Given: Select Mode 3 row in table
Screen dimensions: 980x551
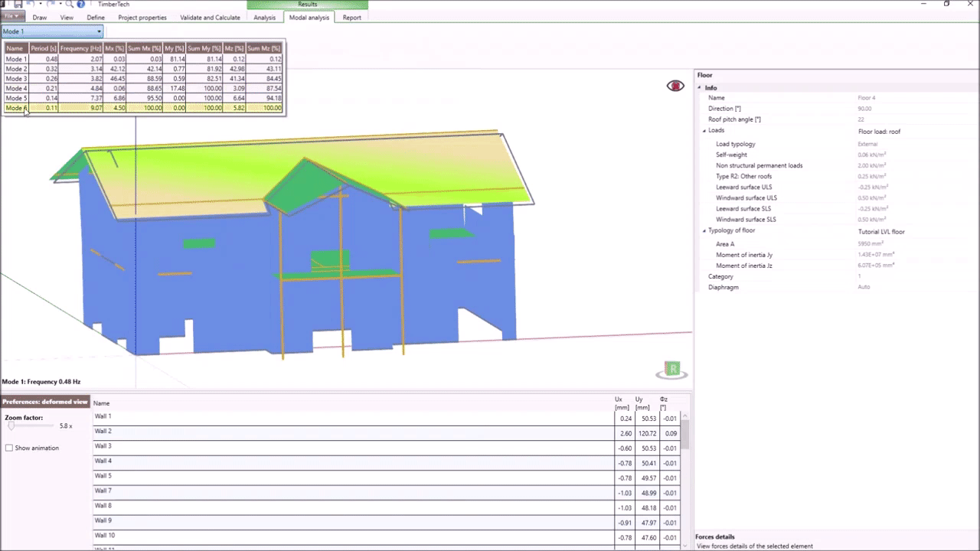Looking at the screenshot, I should click(16, 79).
